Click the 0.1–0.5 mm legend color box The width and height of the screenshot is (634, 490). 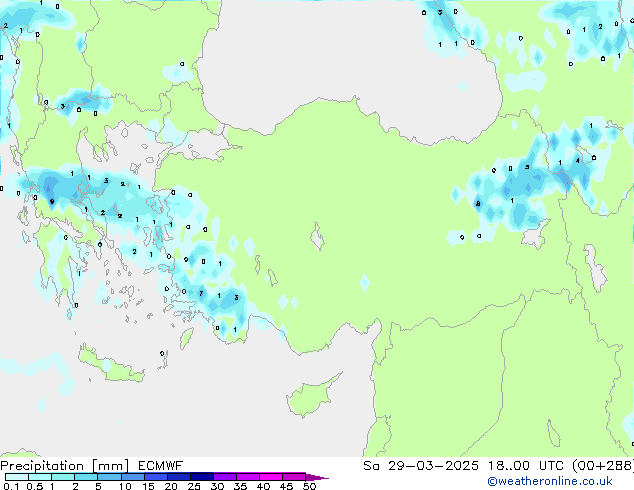pyautogui.click(x=17, y=477)
